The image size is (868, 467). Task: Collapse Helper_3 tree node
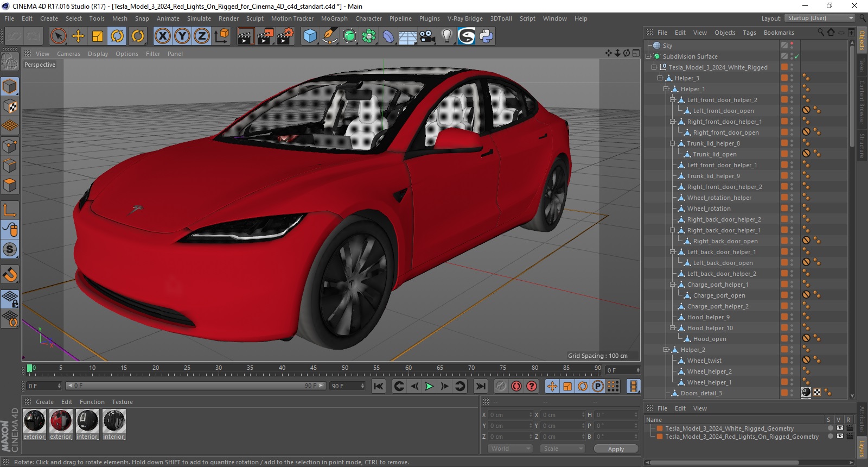click(x=660, y=78)
